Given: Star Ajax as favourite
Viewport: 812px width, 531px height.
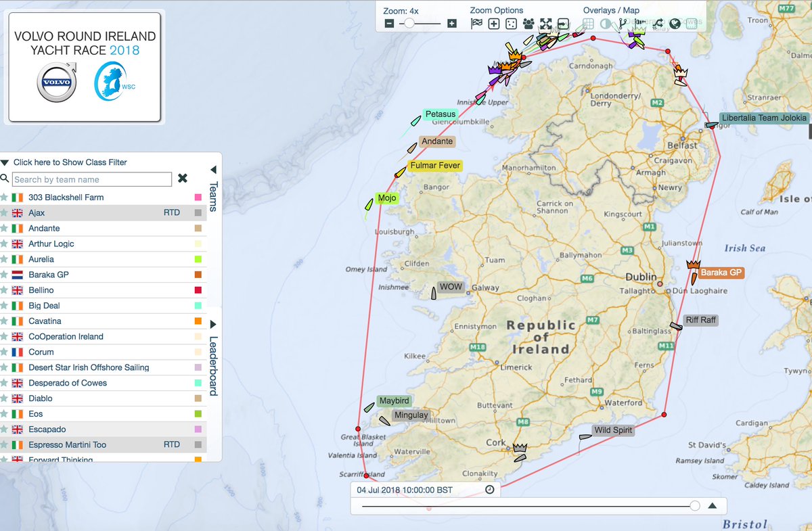Looking at the screenshot, I should coord(5,212).
